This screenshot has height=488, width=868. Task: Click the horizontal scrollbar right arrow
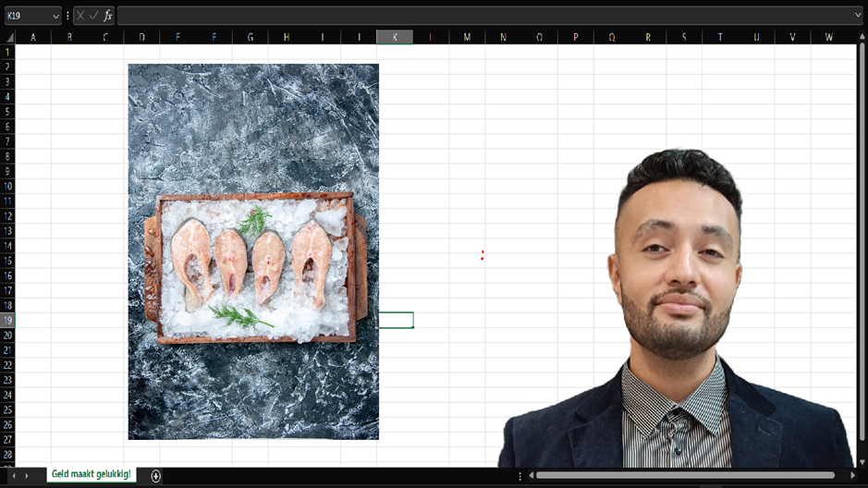pyautogui.click(x=852, y=476)
